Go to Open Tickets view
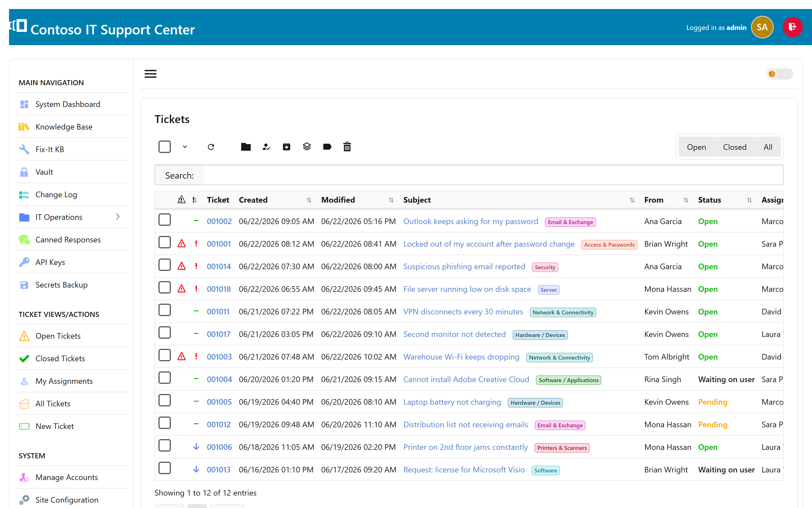 click(x=71, y=336)
